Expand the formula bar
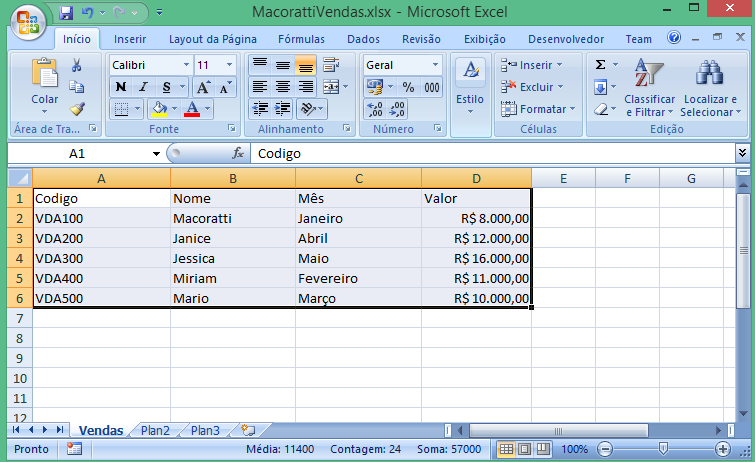The height and width of the screenshot is (462, 755). pyautogui.click(x=742, y=153)
